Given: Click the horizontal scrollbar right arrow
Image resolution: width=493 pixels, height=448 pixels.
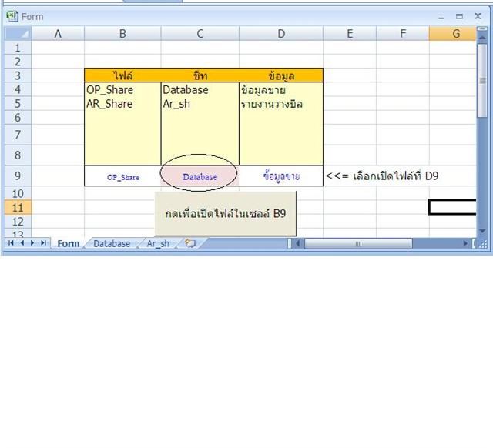Looking at the screenshot, I should [467, 243].
